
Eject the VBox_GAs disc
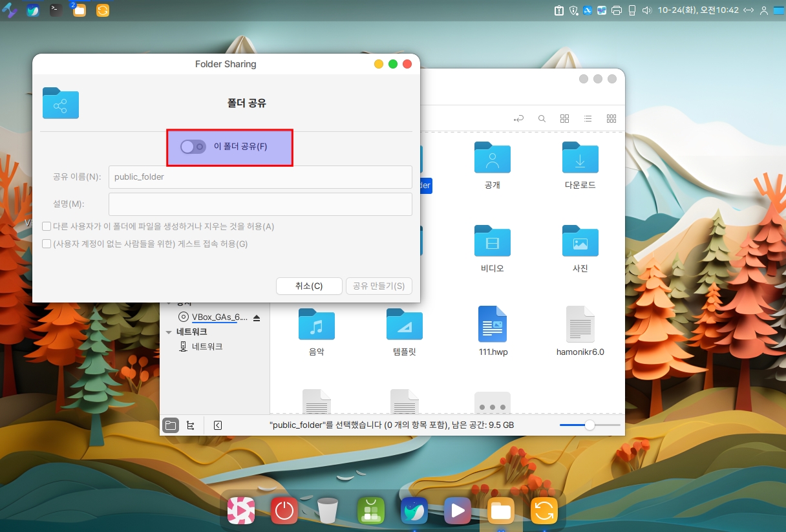257,317
